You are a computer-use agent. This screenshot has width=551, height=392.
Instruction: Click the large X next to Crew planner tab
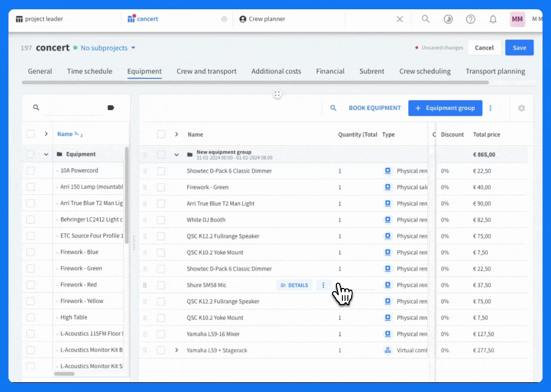(x=400, y=19)
